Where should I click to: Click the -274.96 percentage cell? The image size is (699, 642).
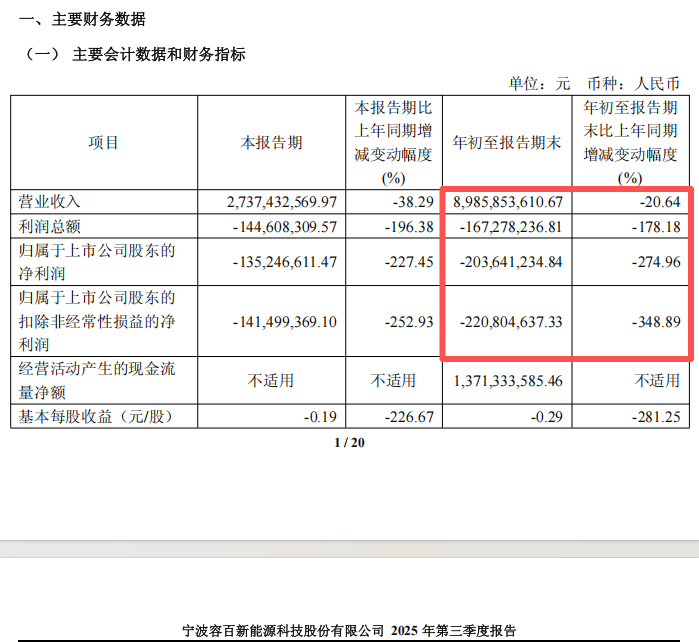click(x=656, y=262)
